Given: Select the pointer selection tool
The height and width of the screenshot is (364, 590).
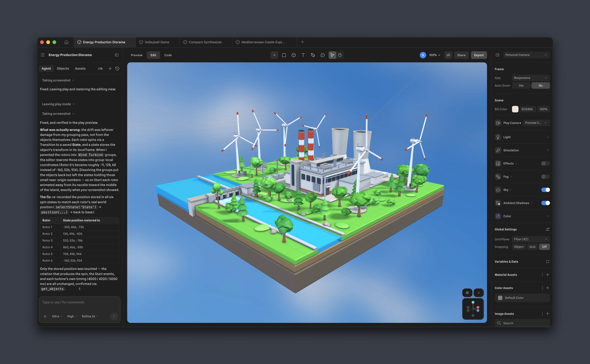Looking at the screenshot, I should pyautogui.click(x=332, y=55).
